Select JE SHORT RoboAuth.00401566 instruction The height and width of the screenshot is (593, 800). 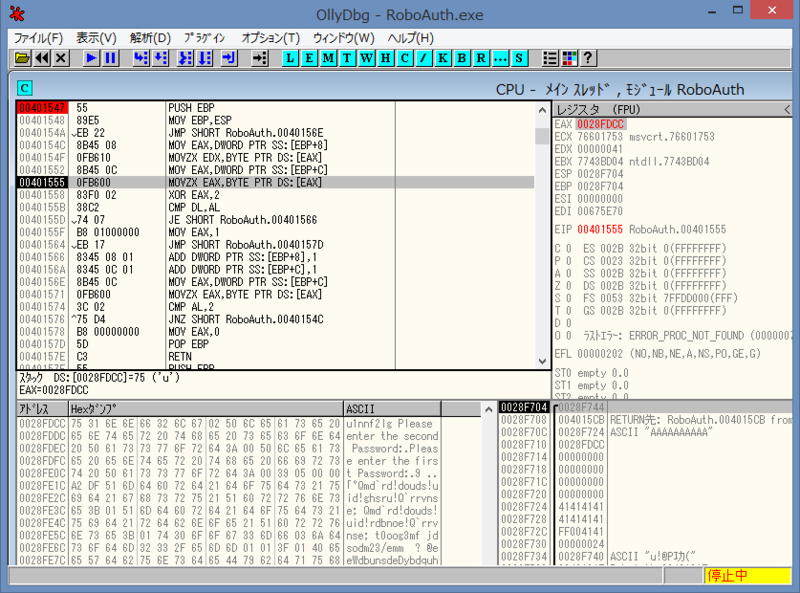coord(243,220)
